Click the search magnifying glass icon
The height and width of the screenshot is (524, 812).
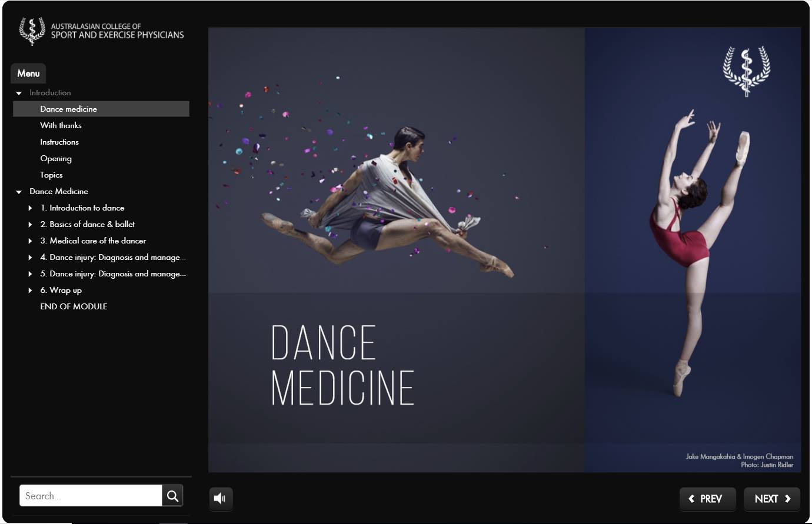[172, 496]
